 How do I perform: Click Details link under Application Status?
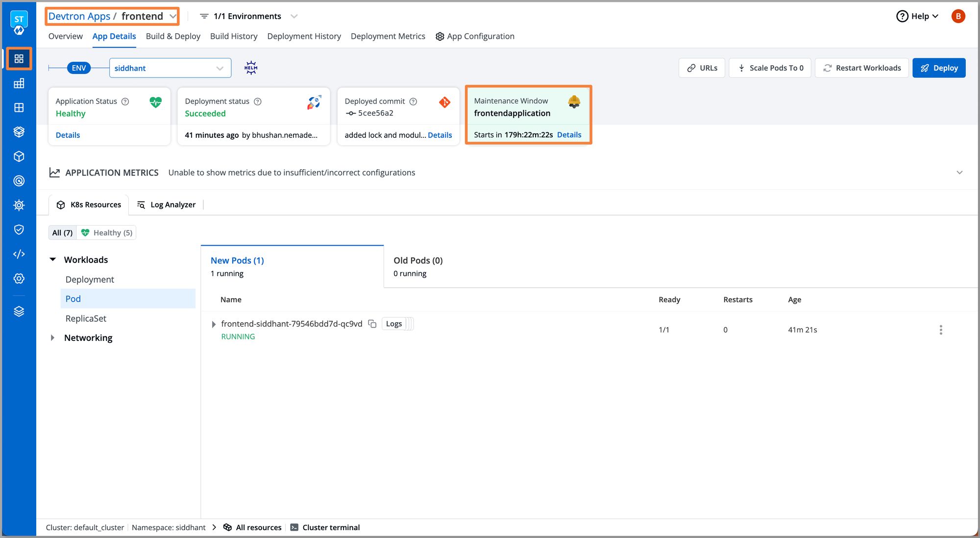(68, 134)
